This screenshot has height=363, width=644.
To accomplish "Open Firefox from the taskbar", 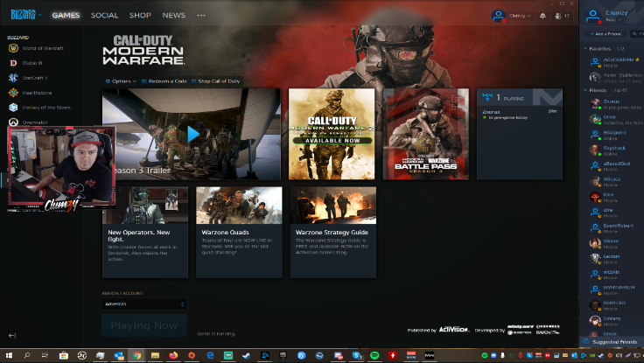I will [173, 355].
